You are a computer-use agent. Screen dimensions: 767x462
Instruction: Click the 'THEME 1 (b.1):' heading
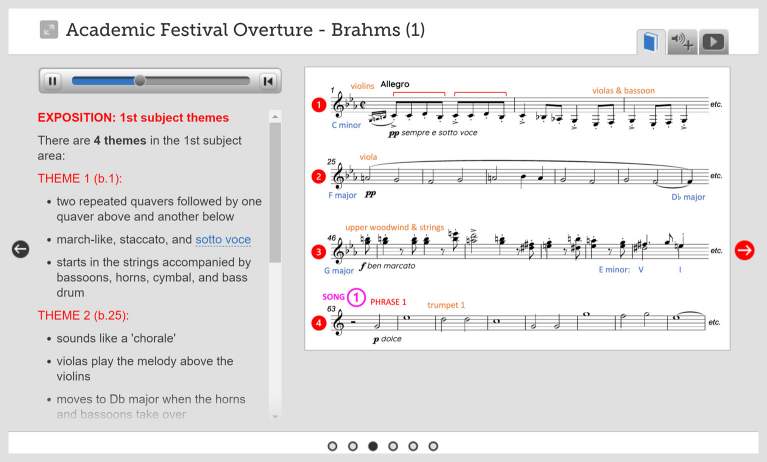point(80,179)
